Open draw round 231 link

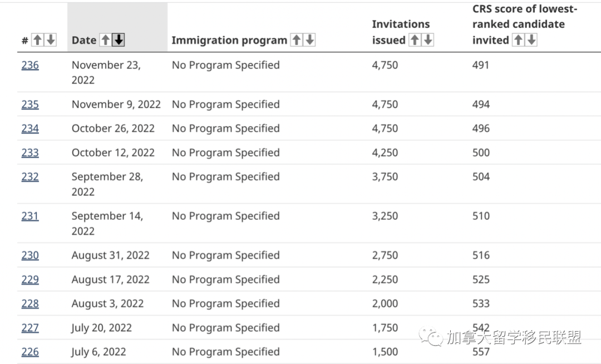(30, 216)
